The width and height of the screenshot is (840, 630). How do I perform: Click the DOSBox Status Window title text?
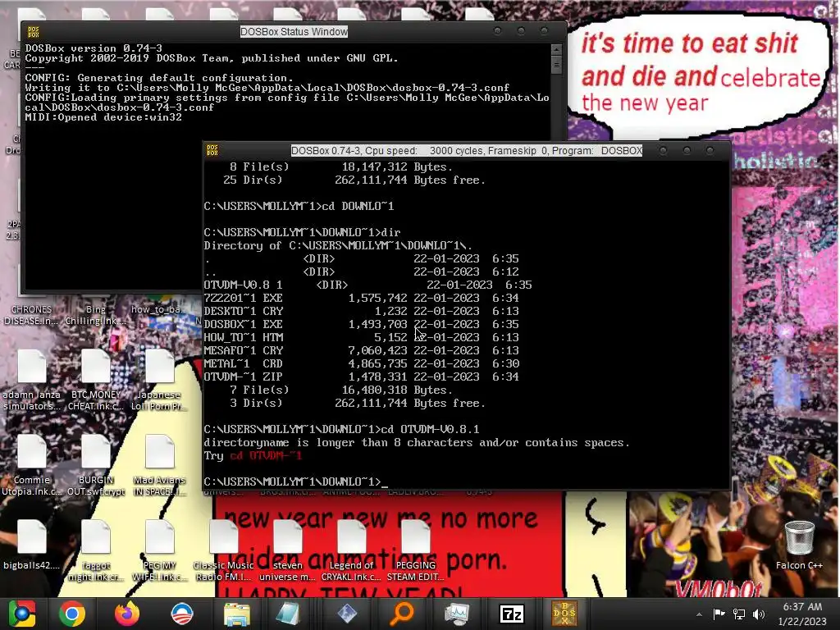[x=294, y=32]
